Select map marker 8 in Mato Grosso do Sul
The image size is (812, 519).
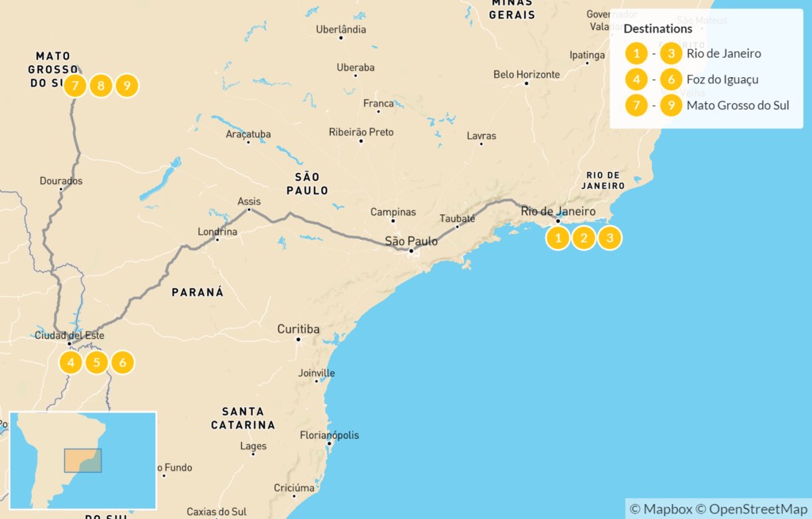click(x=101, y=86)
